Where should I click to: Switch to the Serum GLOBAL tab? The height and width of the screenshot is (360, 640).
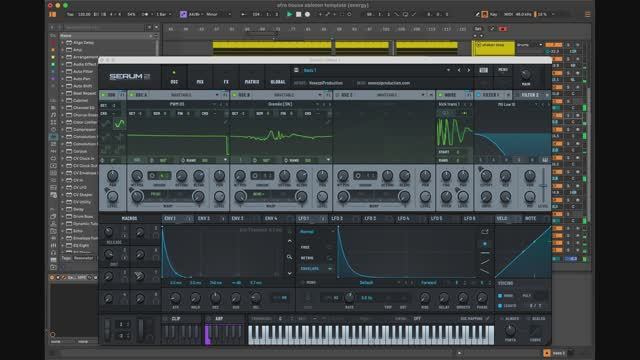(x=278, y=78)
